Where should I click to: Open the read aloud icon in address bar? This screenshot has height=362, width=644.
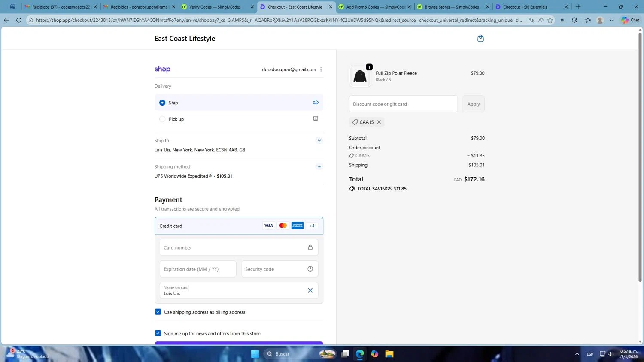click(x=541, y=20)
